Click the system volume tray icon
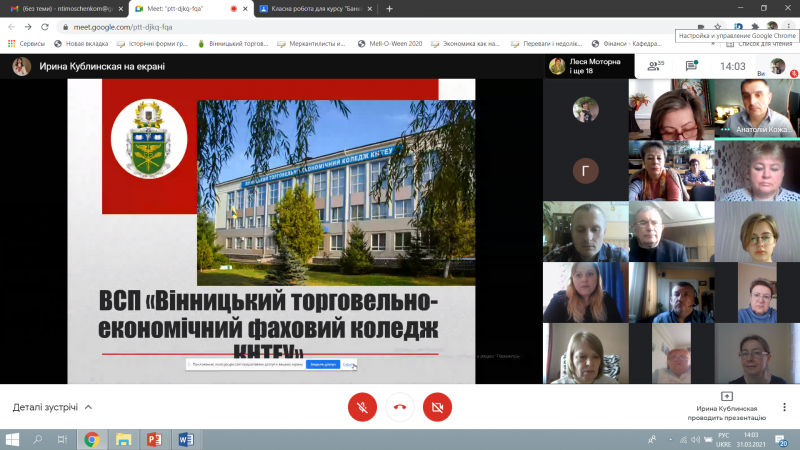 (695, 439)
